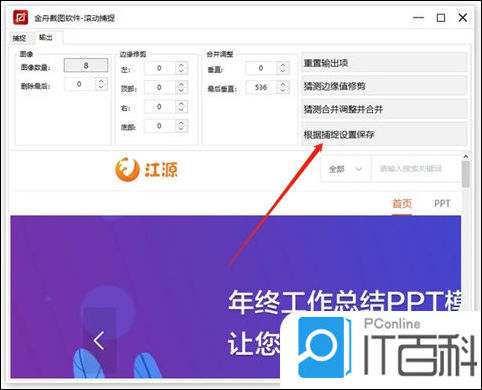The width and height of the screenshot is (482, 390).
Task: Click the red app icon in title bar
Action: pyautogui.click(x=21, y=17)
